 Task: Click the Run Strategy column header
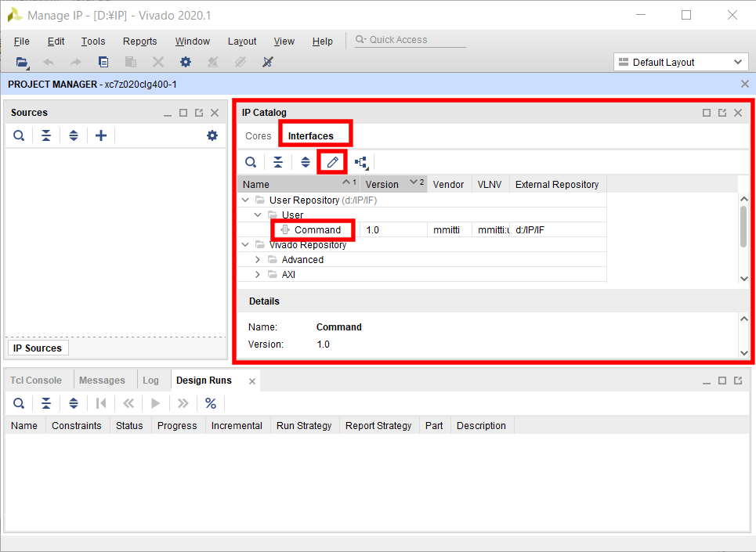(304, 426)
